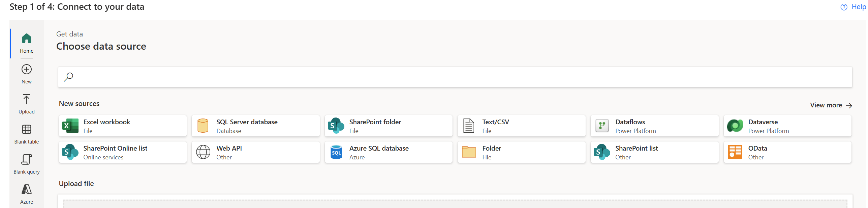Viewport: 868px width, 208px height.
Task: Select the Dataflows Power Platform card
Action: click(x=655, y=126)
